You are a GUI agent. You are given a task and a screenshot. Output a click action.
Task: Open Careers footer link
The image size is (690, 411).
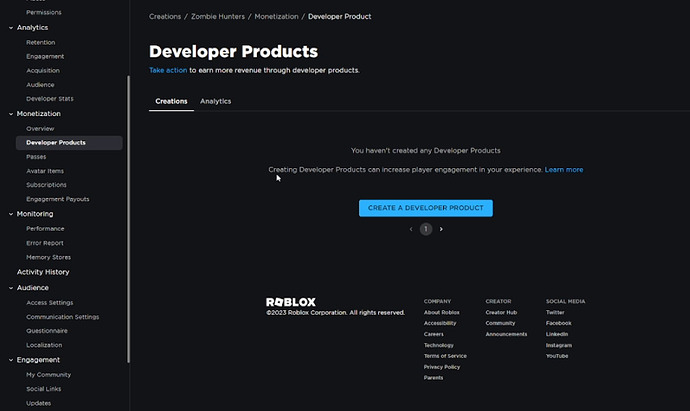[x=433, y=334]
